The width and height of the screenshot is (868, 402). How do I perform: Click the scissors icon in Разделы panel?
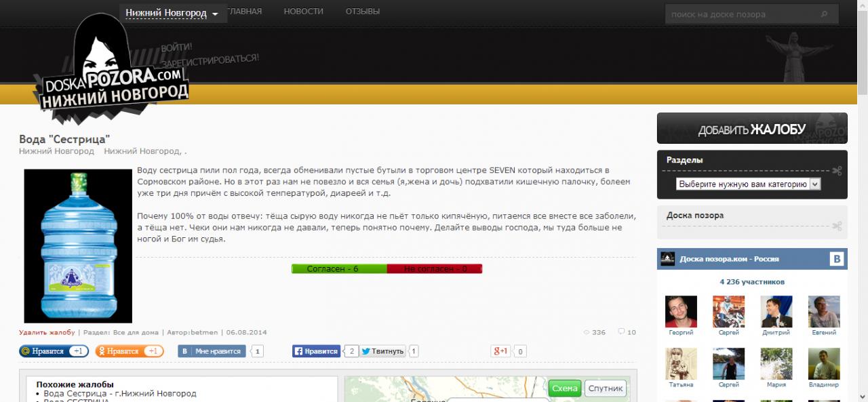[837, 170]
